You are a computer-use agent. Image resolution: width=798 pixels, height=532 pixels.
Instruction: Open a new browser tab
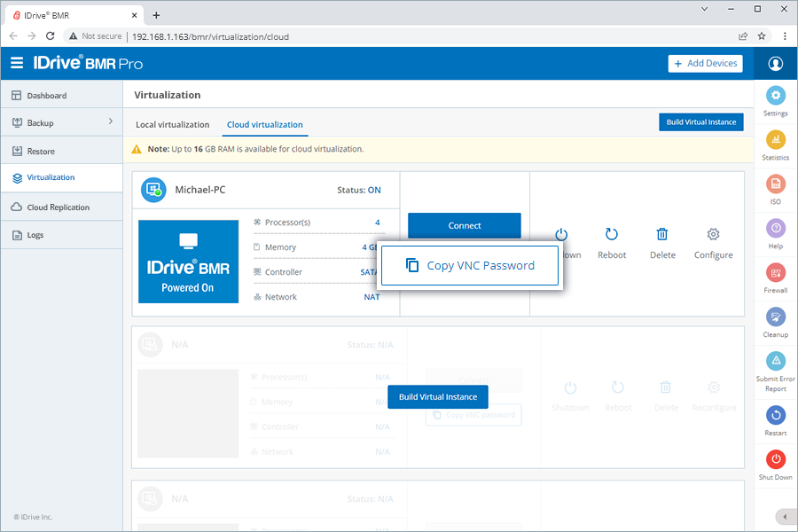156,15
